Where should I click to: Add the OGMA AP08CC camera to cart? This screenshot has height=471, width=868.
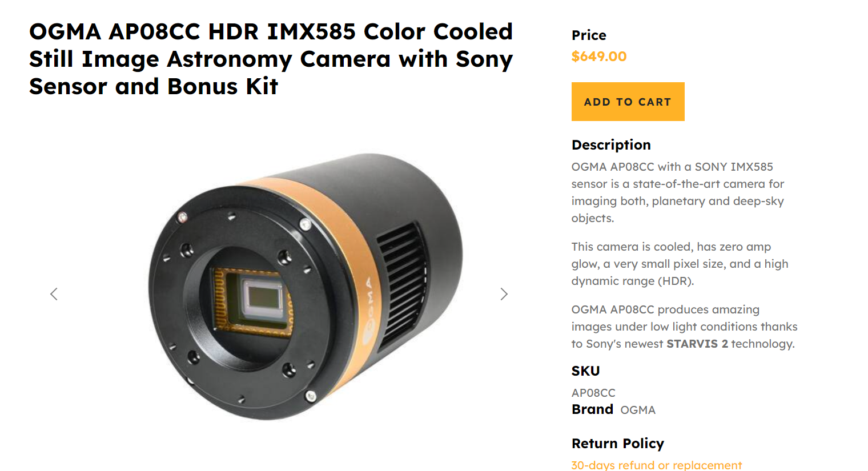pyautogui.click(x=628, y=102)
